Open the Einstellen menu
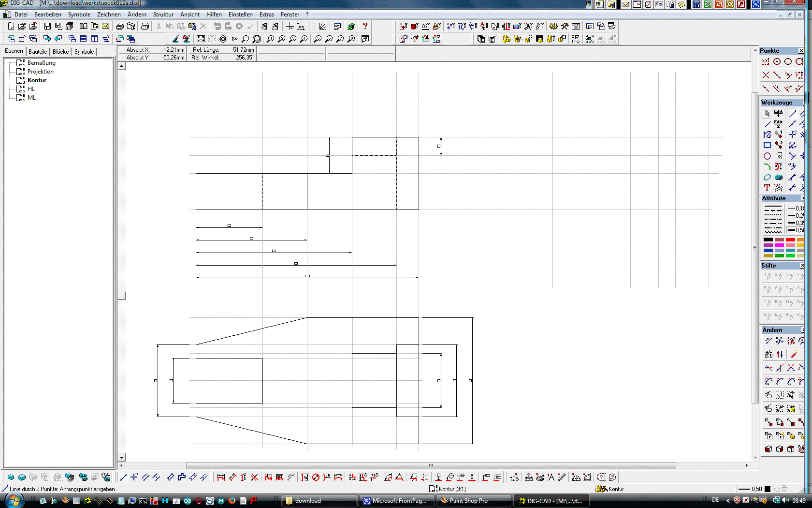812x508 pixels. 240,15
